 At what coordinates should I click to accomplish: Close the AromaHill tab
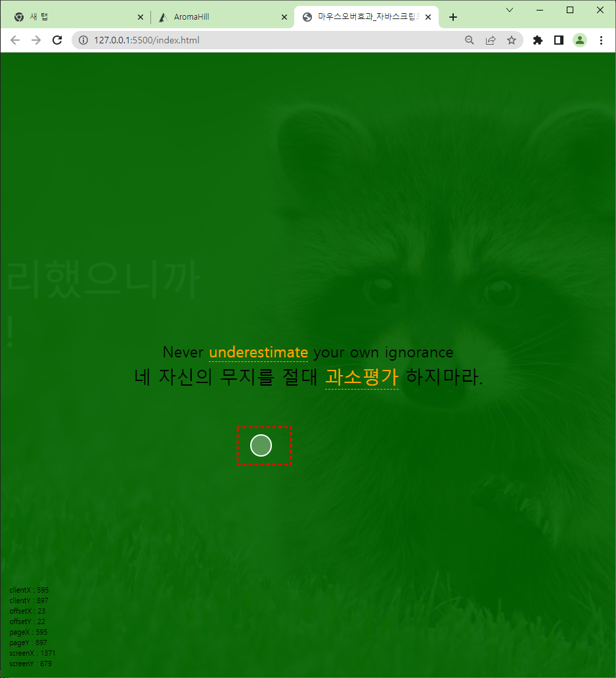click(x=284, y=17)
